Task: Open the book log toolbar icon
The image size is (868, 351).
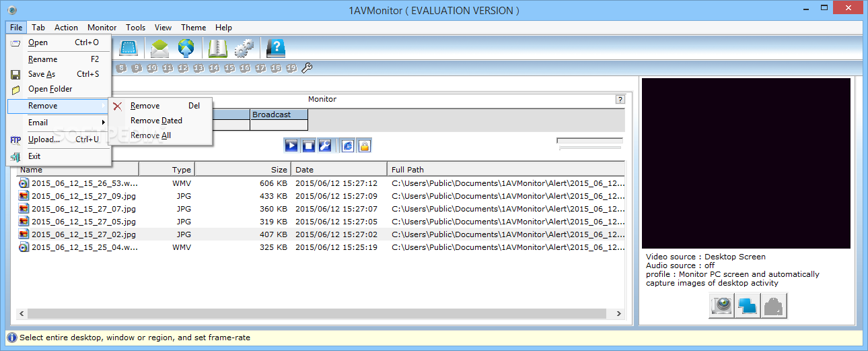Action: pos(218,49)
